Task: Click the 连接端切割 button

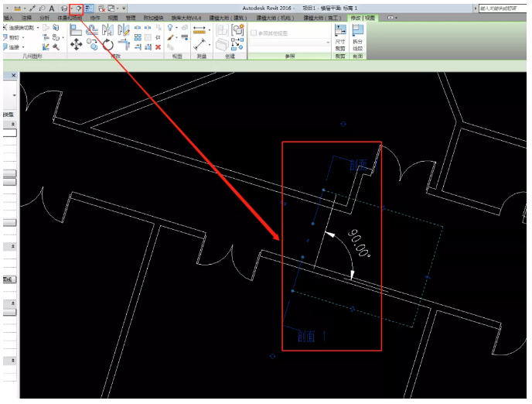Action: tap(19, 28)
